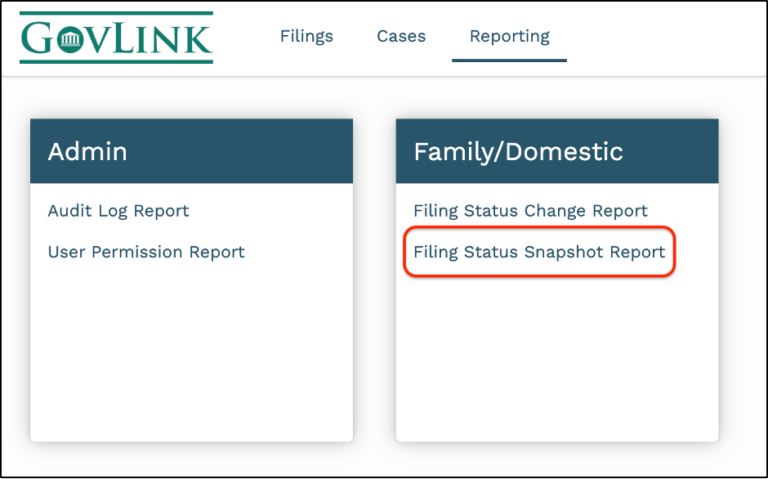Open the Filing Status Snapshot Report
768x479 pixels.
click(x=539, y=252)
